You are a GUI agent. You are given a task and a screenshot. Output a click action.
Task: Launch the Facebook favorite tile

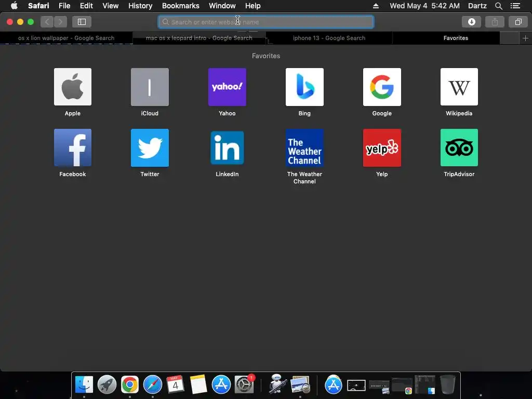click(73, 148)
